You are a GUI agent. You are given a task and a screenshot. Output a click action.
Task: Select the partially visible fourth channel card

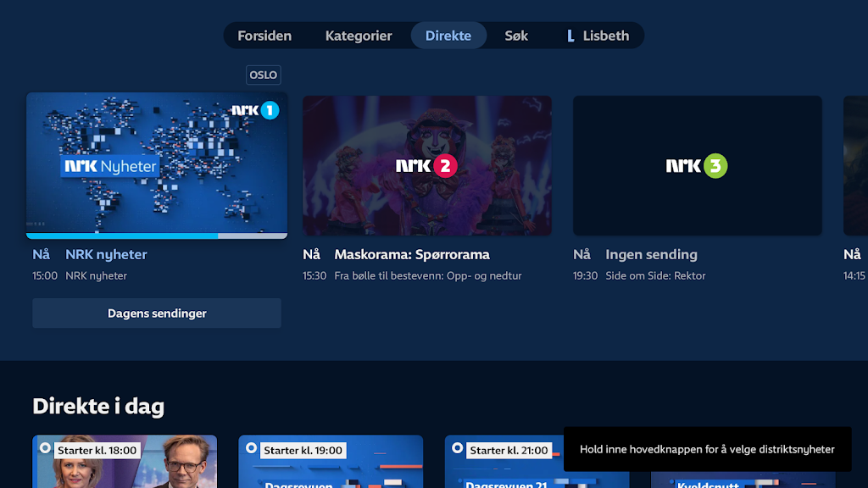pos(854,165)
